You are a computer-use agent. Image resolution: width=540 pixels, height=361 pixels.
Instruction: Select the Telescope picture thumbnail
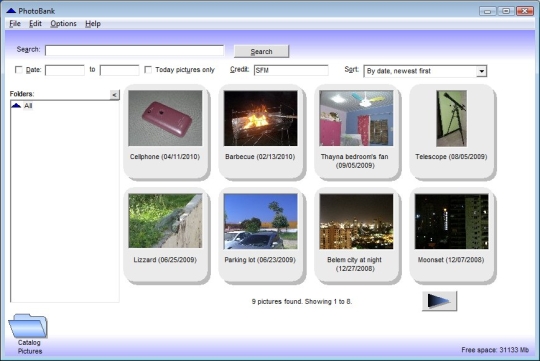[451, 118]
